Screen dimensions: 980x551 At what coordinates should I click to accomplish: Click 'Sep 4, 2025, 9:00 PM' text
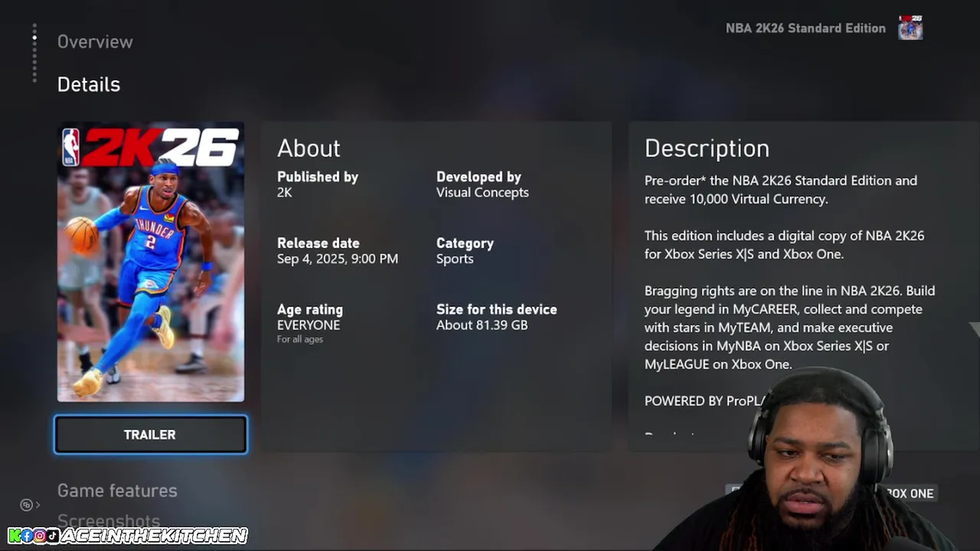(x=338, y=259)
